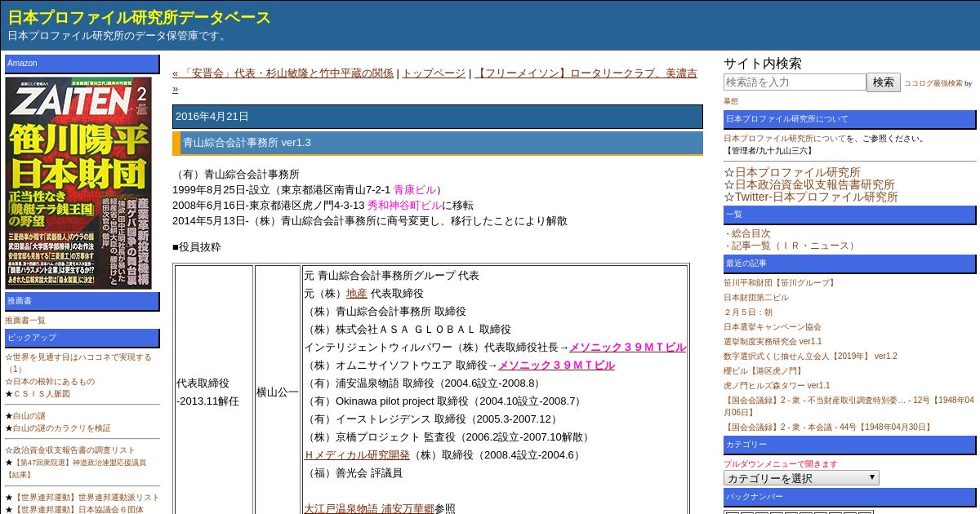
Task: Click the site title 日本プロファイル研究所データベース
Action: (140, 18)
